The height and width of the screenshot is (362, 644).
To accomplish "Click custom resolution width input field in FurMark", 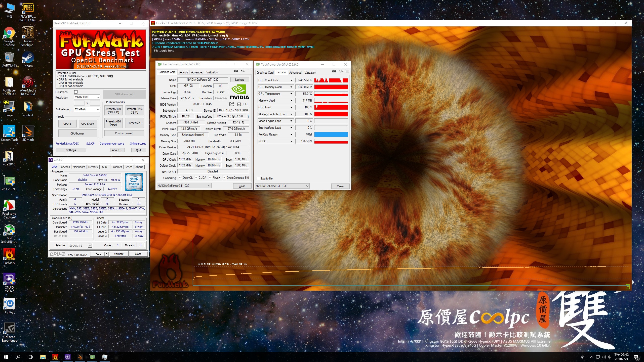I will [x=79, y=103].
